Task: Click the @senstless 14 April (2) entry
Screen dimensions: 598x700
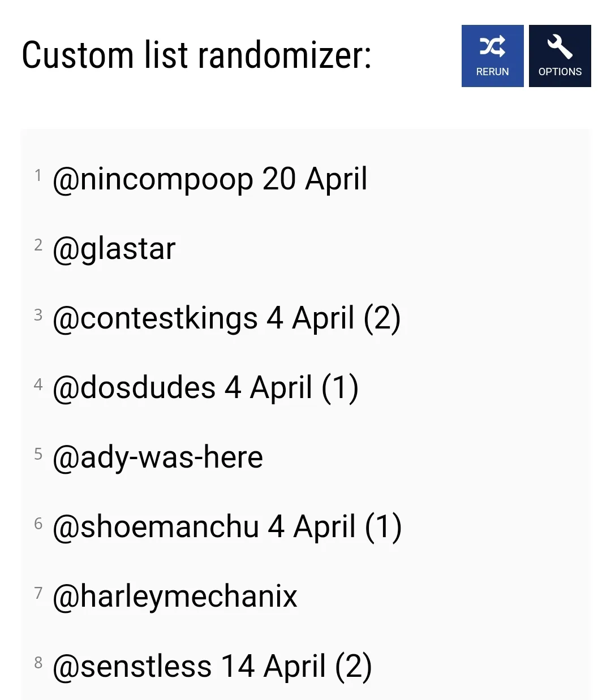Action: [212, 666]
